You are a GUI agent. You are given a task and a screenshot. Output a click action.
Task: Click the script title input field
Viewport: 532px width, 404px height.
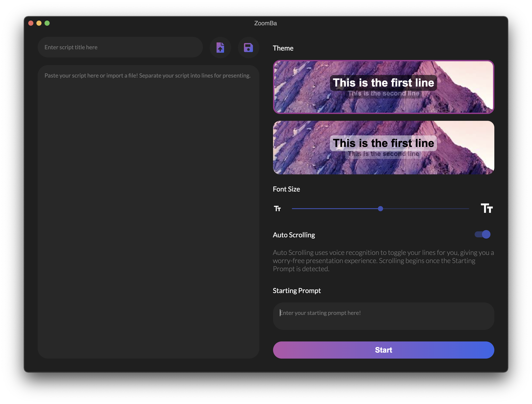[120, 47]
